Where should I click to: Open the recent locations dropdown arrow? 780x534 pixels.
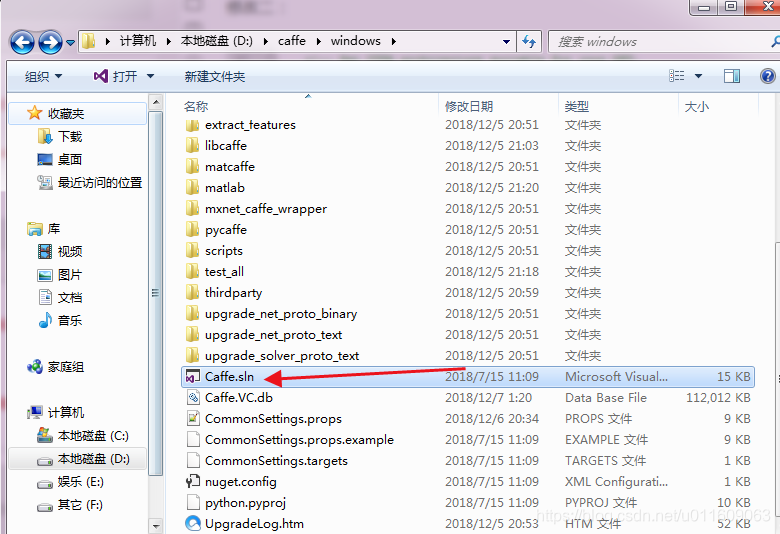click(x=70, y=43)
